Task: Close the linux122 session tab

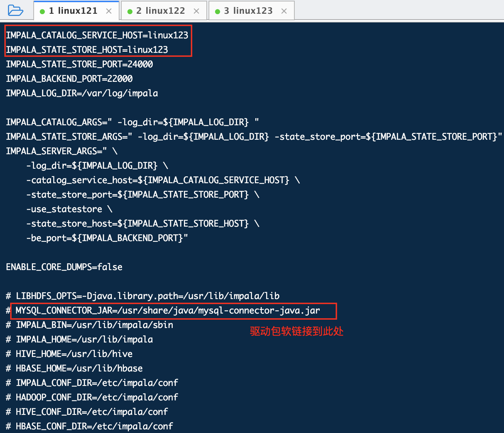Action: pos(196,11)
